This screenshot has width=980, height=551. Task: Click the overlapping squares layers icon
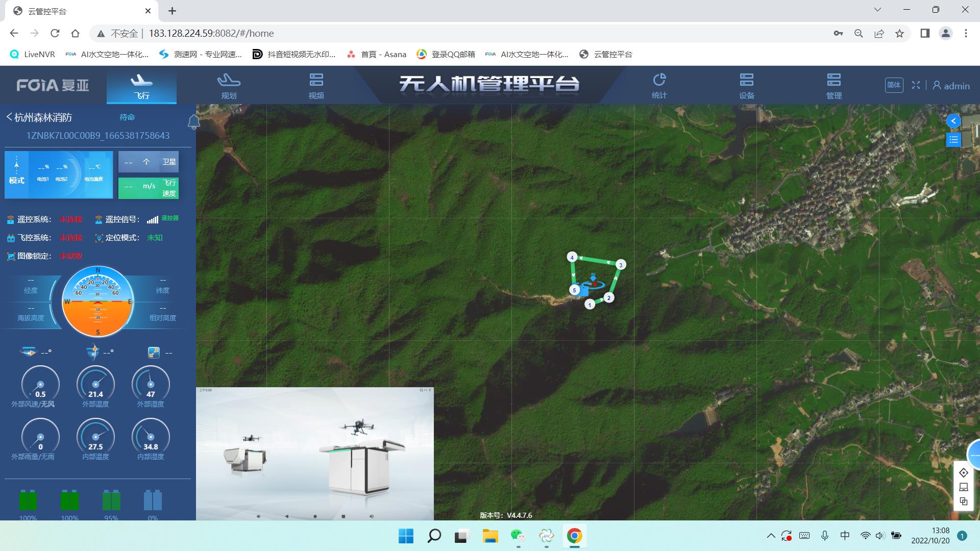pyautogui.click(x=963, y=502)
